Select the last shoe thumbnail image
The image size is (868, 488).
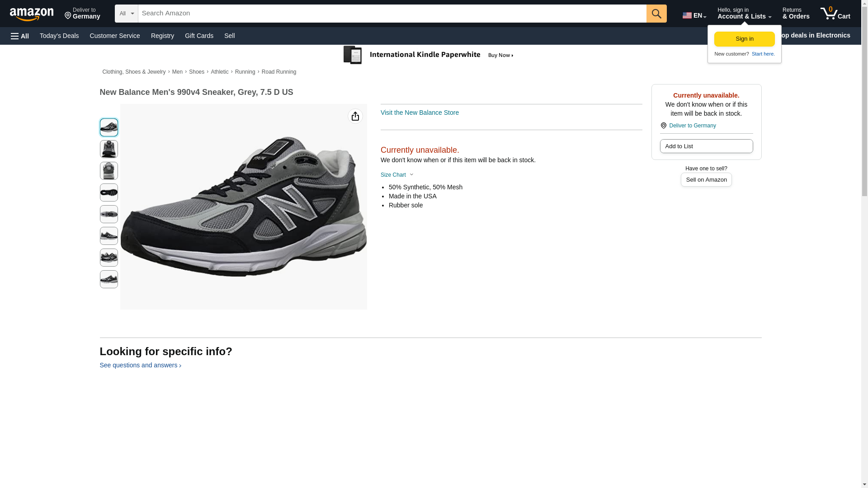pyautogui.click(x=108, y=279)
